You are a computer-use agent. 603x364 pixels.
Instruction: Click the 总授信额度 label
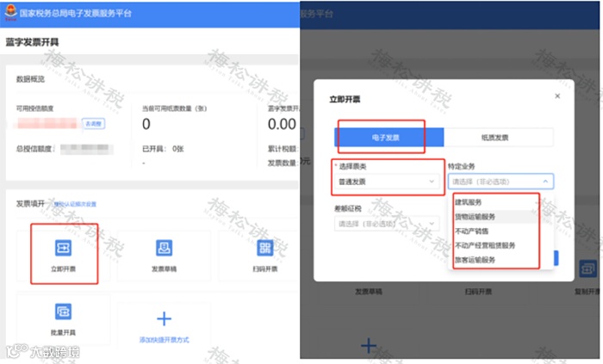pyautogui.click(x=35, y=149)
